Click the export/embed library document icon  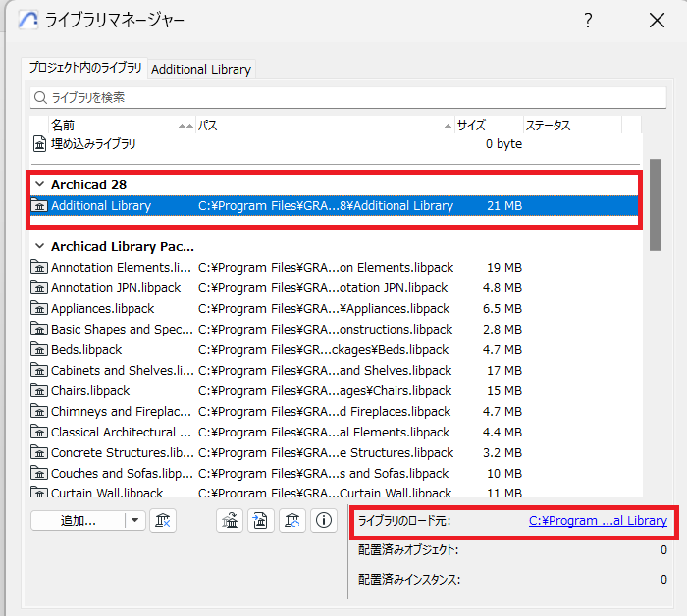(x=261, y=520)
